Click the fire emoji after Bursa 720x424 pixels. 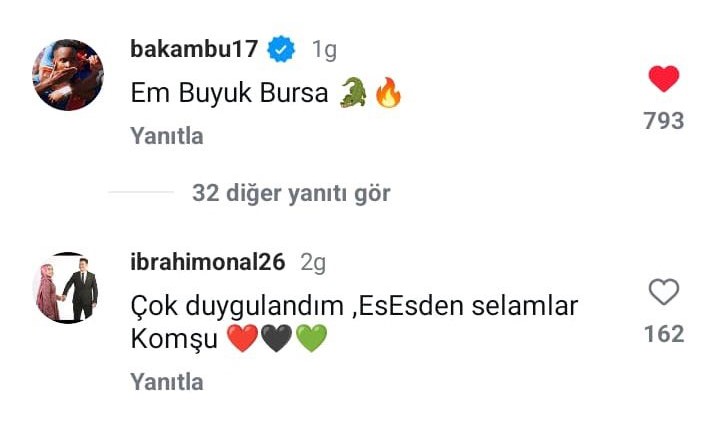tap(388, 93)
